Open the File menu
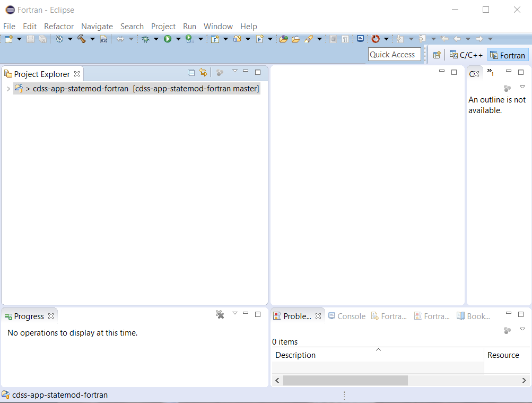The height and width of the screenshot is (403, 532). click(x=9, y=27)
